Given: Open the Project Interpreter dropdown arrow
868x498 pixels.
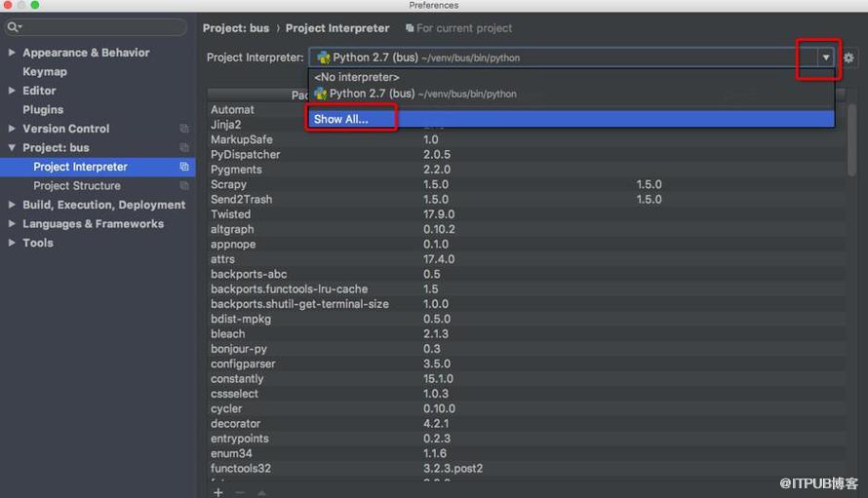Looking at the screenshot, I should point(826,57).
